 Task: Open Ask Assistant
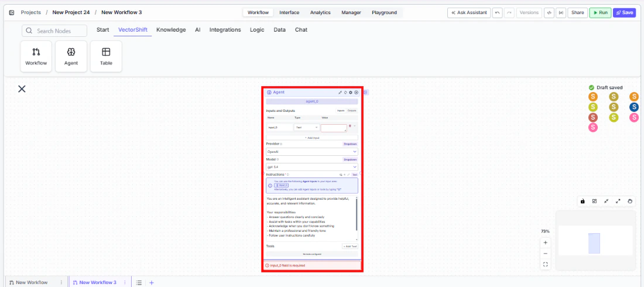(x=469, y=13)
